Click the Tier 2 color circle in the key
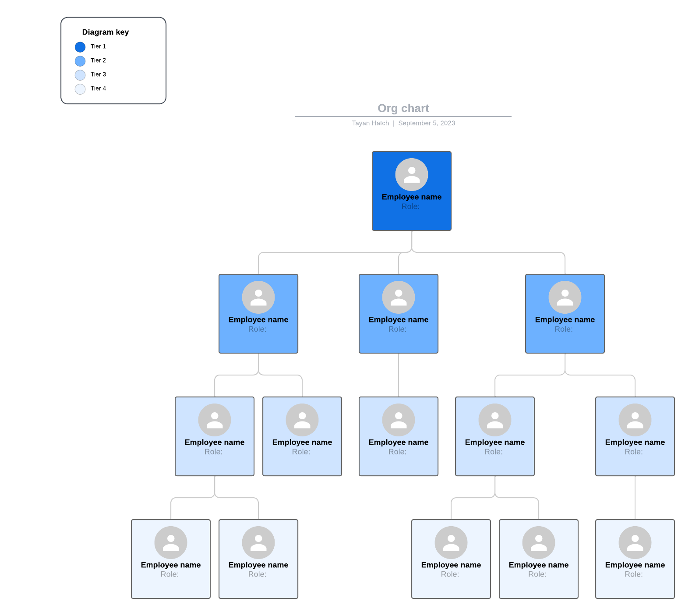The image size is (692, 616). (80, 61)
